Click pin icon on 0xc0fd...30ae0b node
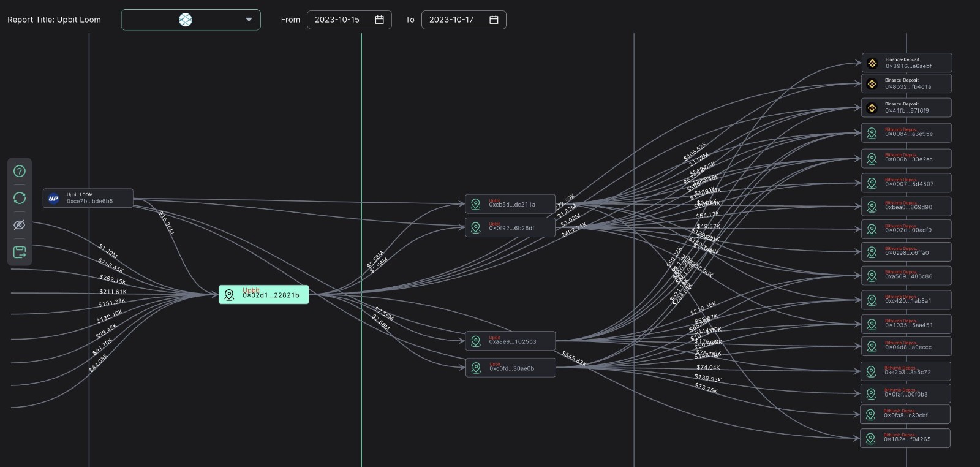The height and width of the screenshot is (467, 980). point(475,368)
